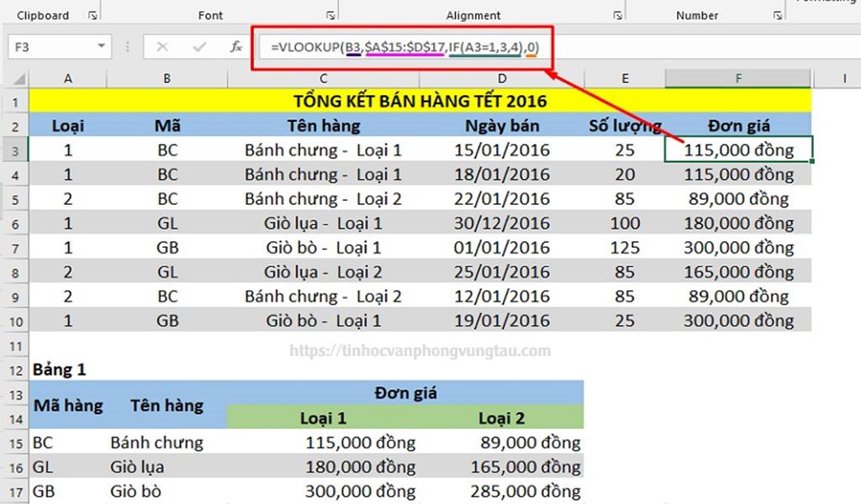
Task: Open the Font group dialog launcher
Action: coord(330,15)
